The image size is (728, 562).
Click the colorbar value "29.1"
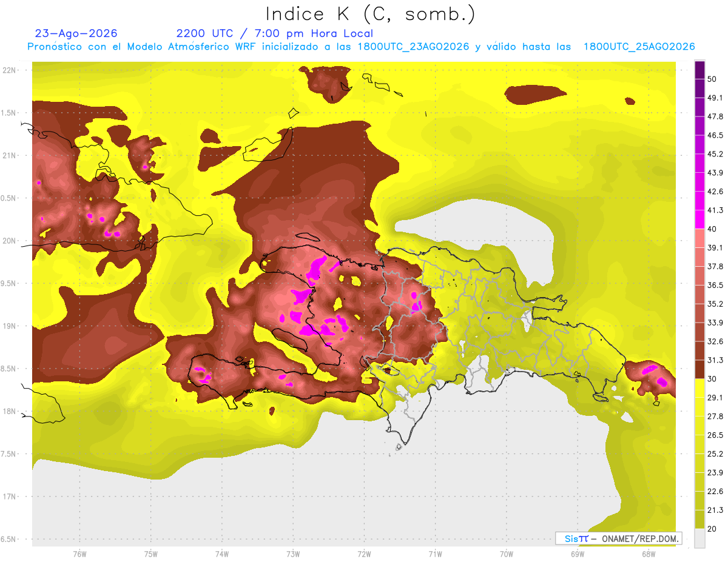(715, 398)
